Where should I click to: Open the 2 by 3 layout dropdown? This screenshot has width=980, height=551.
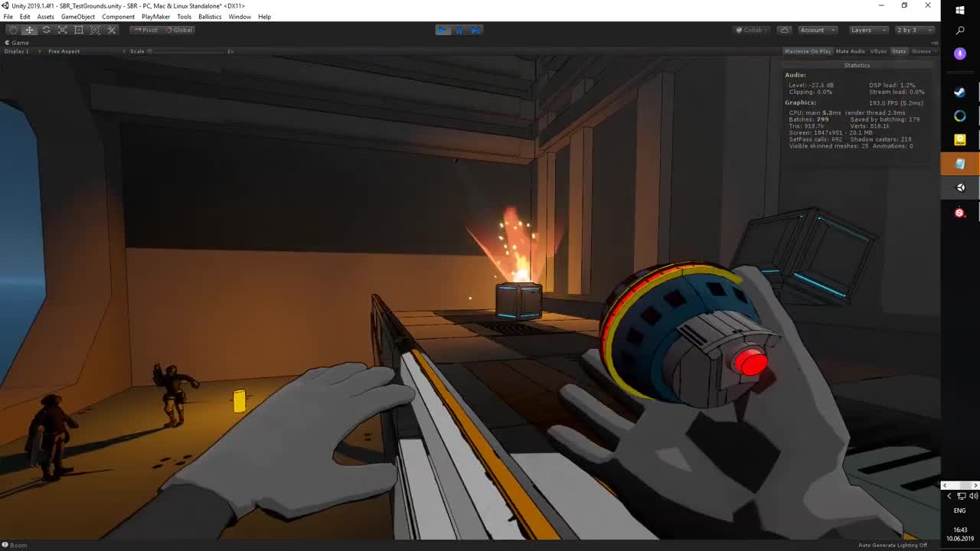(914, 30)
